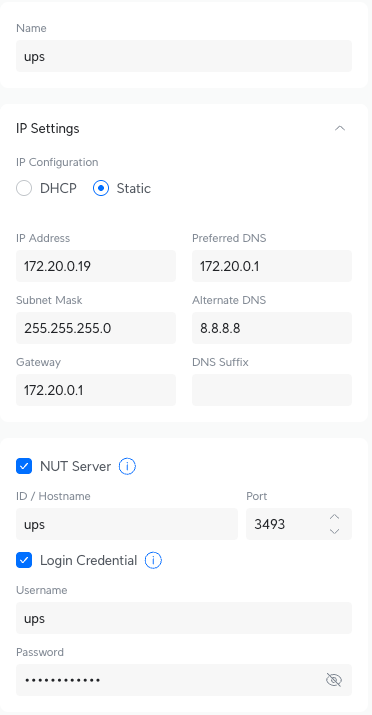Increase the Port value with the up arrow
Screen dimensions: 372x715
click(x=335, y=517)
